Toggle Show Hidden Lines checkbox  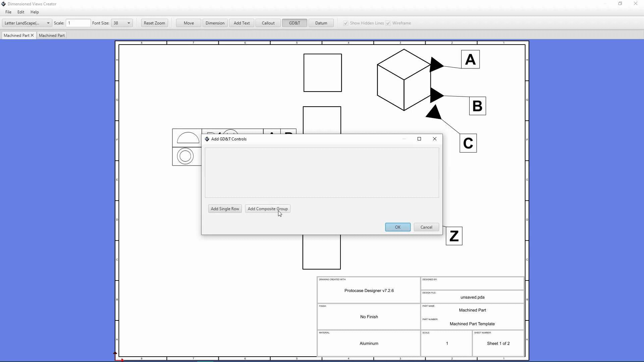pos(346,23)
